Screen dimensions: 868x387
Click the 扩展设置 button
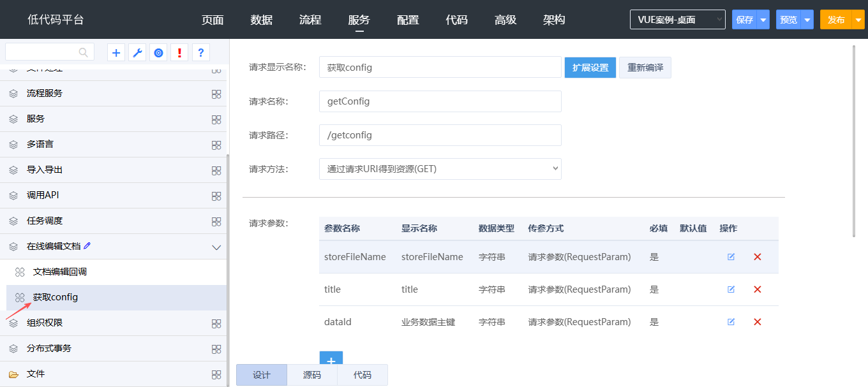[590, 68]
